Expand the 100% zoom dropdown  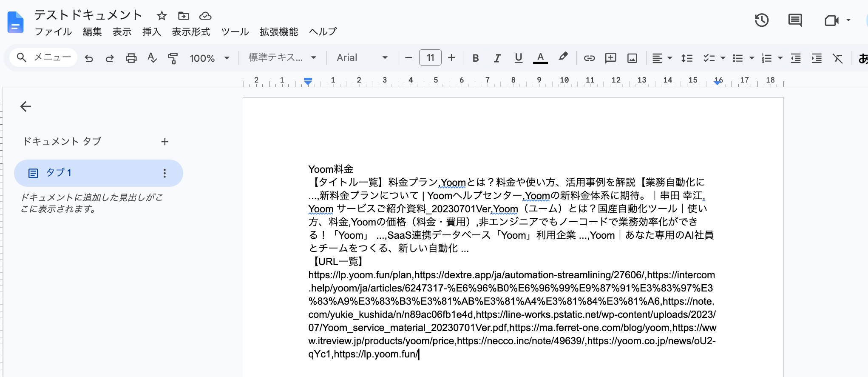click(x=227, y=58)
